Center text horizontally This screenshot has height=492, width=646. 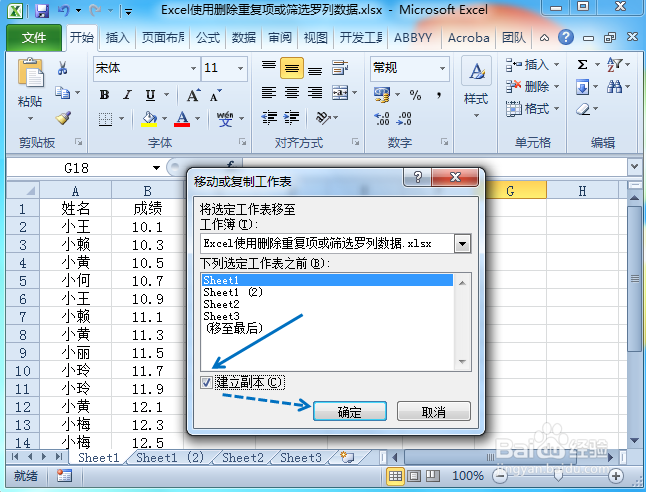292,93
